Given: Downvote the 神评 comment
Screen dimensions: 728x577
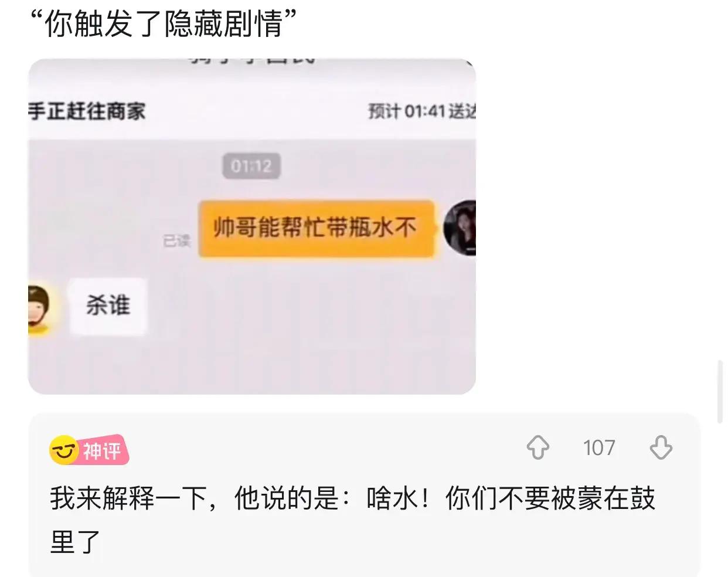Looking at the screenshot, I should point(661,448).
